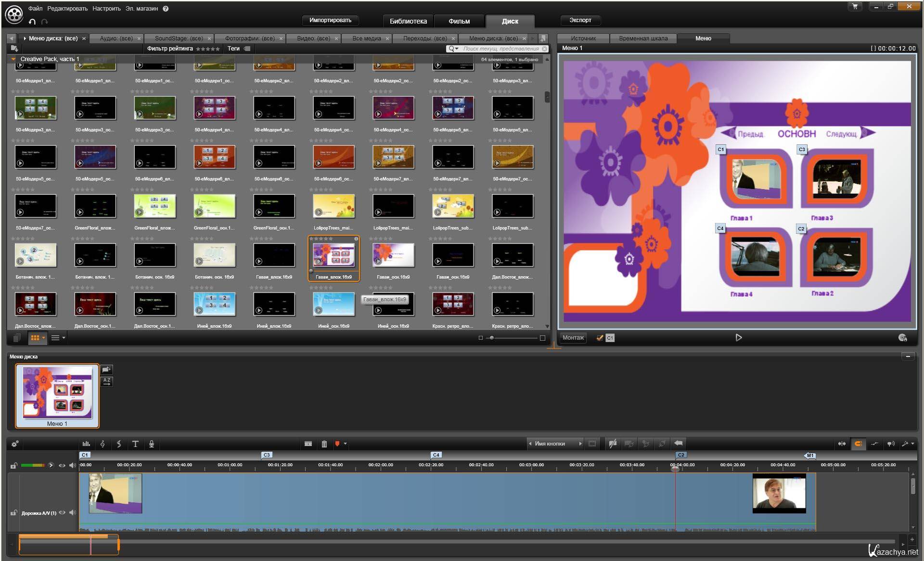
Task: Close the Видео: (все) tab
Action: [x=336, y=38]
